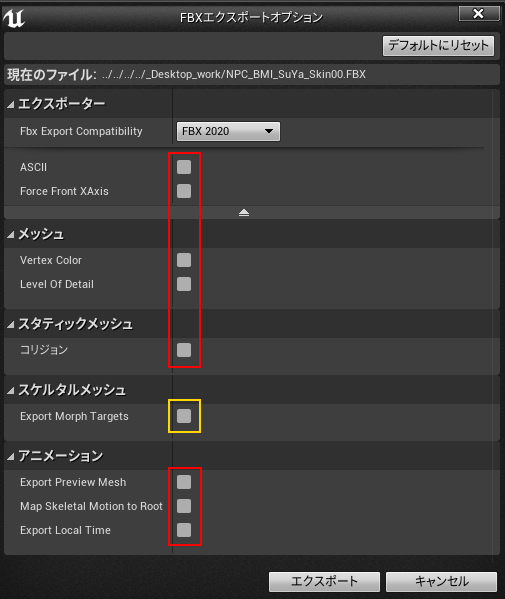The height and width of the screenshot is (599, 505).
Task: Toggle the コリジョン checkbox
Action: [x=184, y=350]
